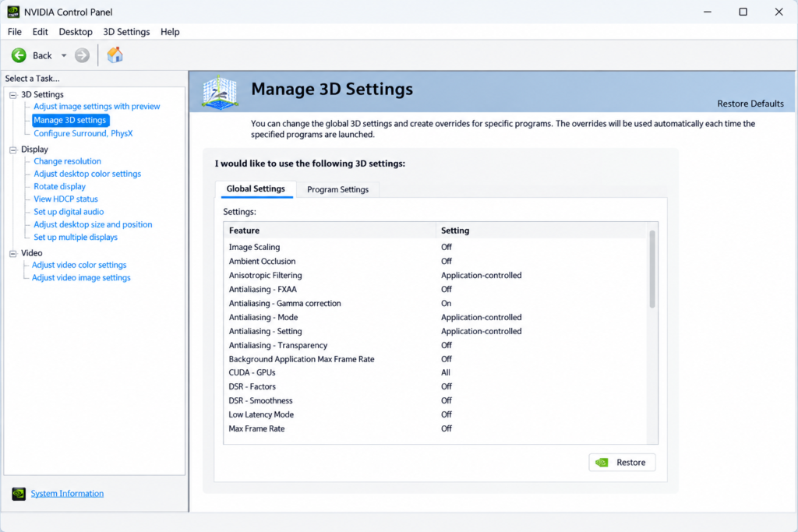Open View HDCP status task
The width and height of the screenshot is (798, 532).
65,199
